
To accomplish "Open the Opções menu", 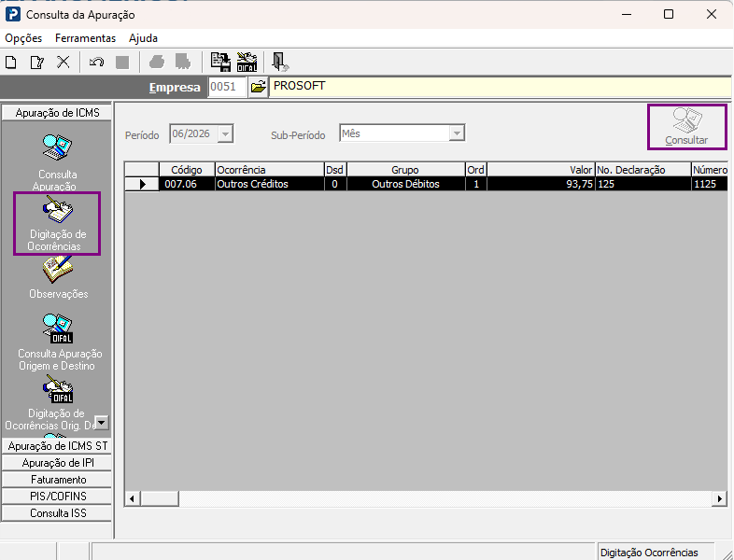I will (23, 38).
